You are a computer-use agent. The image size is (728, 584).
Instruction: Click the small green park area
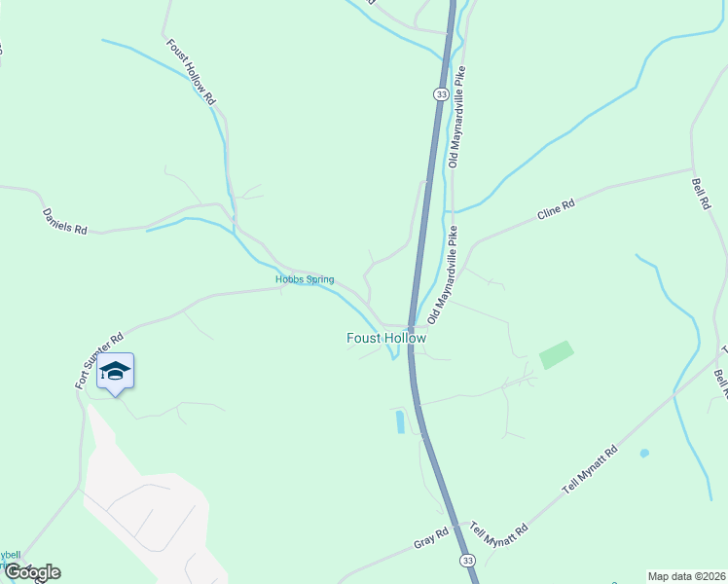tap(556, 355)
